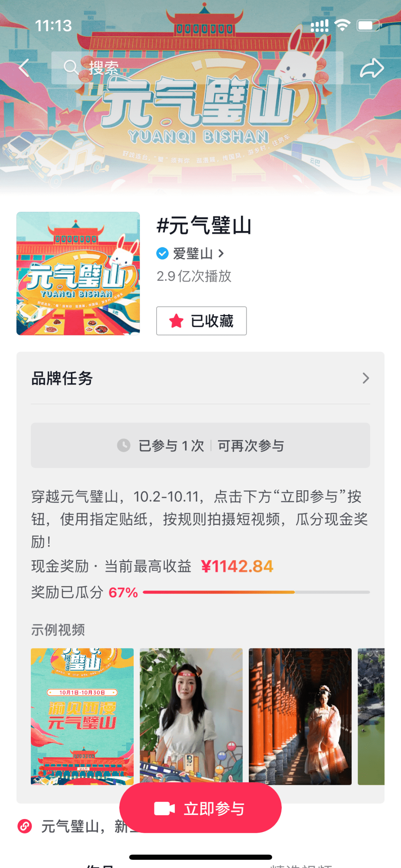Viewport: 401px width, 868px height.
Task: Tap the 元气璧山 hashtag cover image
Action: pyautogui.click(x=78, y=273)
